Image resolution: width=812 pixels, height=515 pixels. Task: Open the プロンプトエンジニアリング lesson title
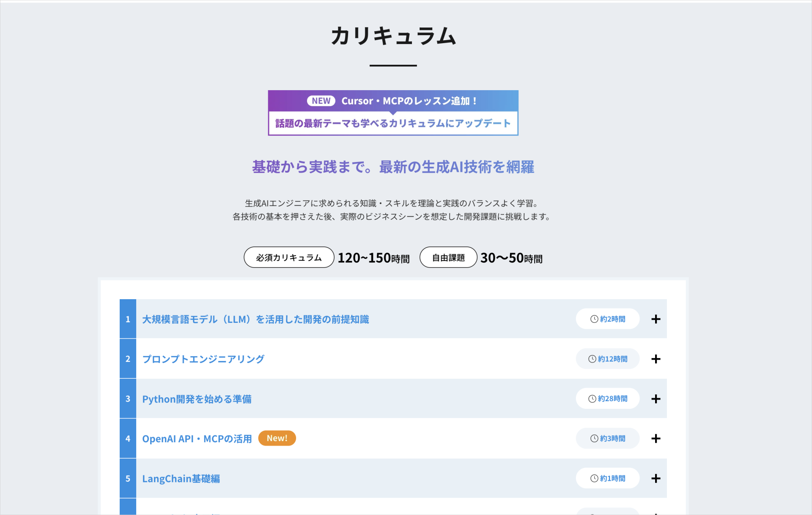(203, 359)
